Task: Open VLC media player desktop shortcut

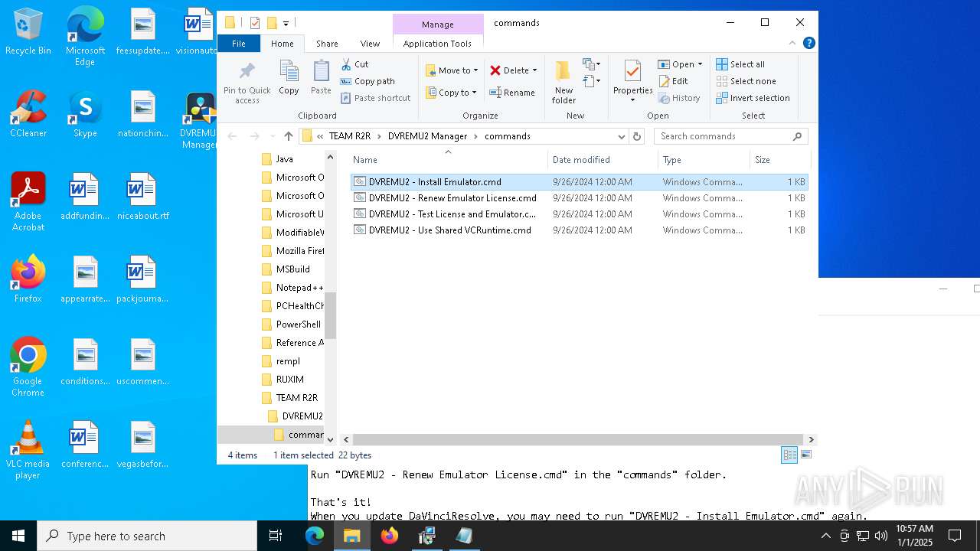Action: (x=28, y=450)
